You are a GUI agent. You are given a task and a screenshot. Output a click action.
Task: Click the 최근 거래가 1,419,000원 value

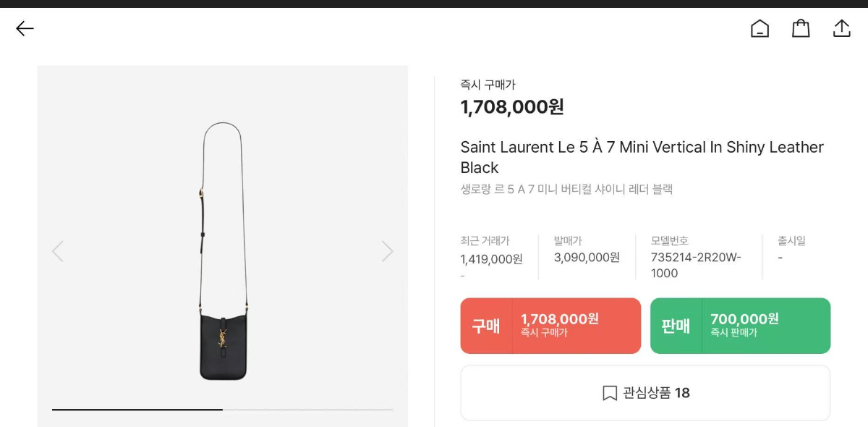491,259
